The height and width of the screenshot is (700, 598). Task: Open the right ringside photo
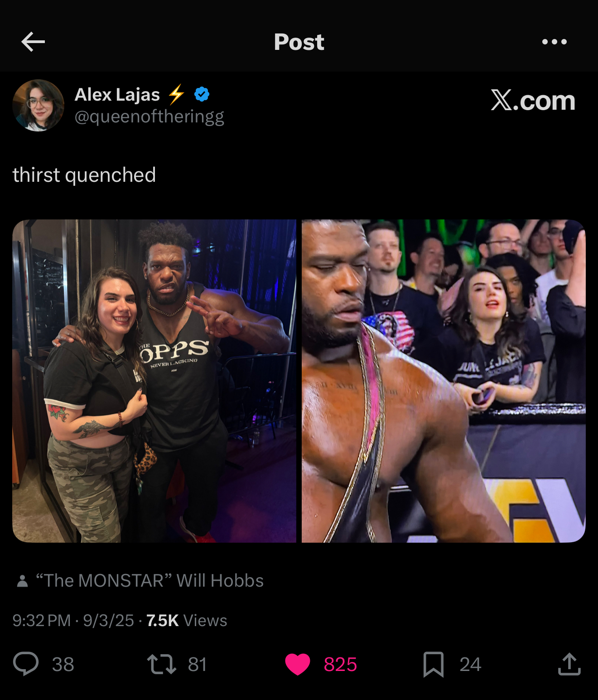tap(444, 381)
